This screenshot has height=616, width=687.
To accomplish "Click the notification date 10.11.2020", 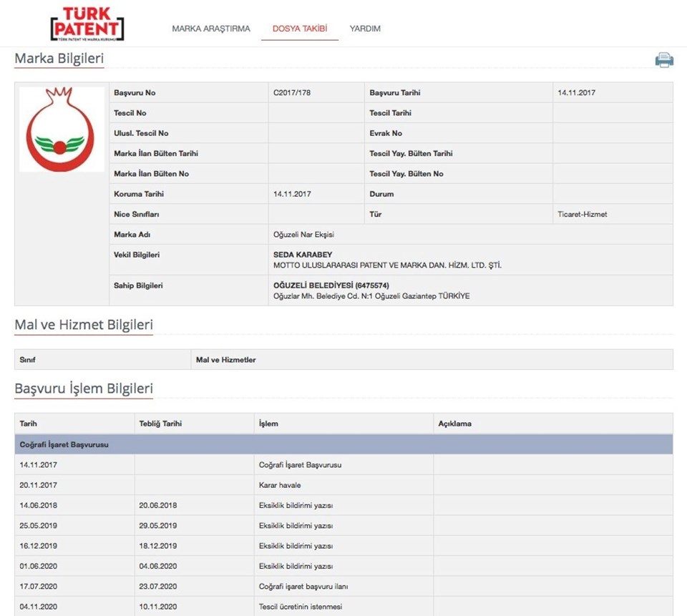I will coord(157,607).
